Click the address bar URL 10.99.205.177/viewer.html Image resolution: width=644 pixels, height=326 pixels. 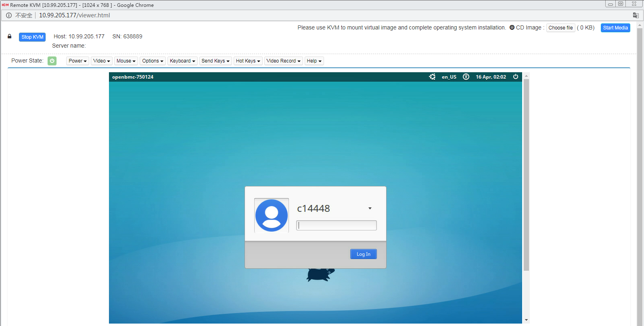(74, 15)
